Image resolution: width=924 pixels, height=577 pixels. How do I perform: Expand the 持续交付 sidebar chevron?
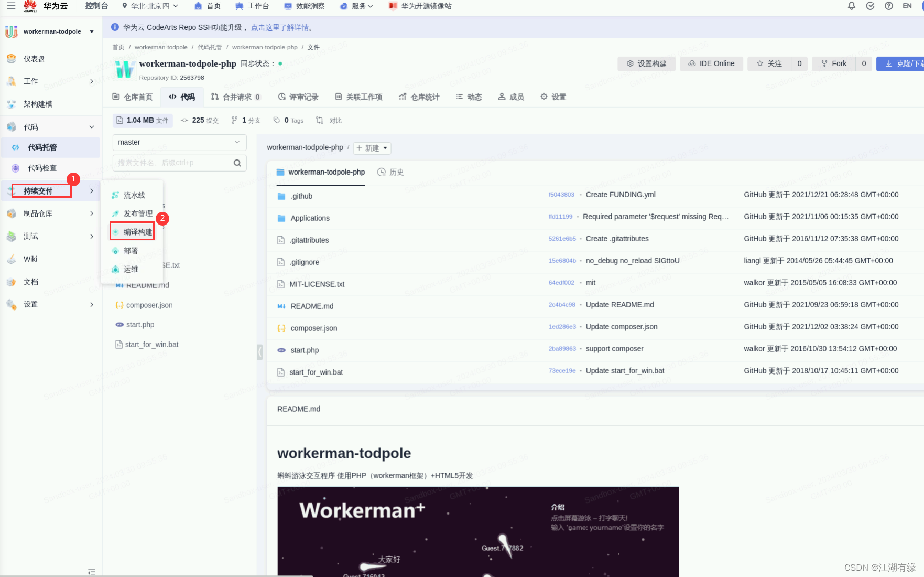point(92,191)
